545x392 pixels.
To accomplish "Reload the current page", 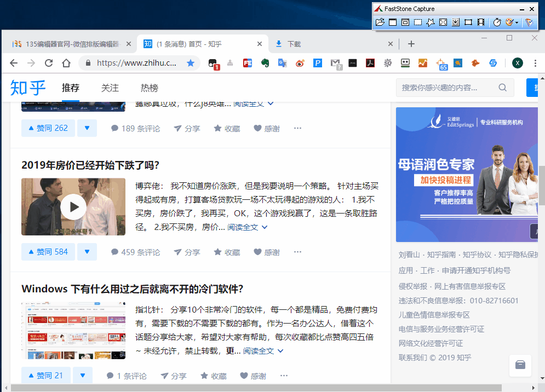I will [x=49, y=63].
